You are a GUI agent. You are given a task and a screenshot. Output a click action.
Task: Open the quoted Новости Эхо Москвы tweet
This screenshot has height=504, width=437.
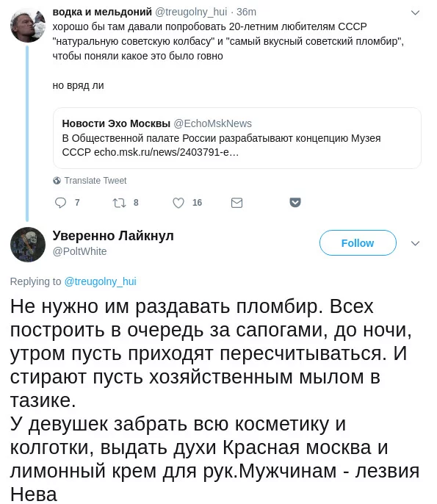point(237,138)
